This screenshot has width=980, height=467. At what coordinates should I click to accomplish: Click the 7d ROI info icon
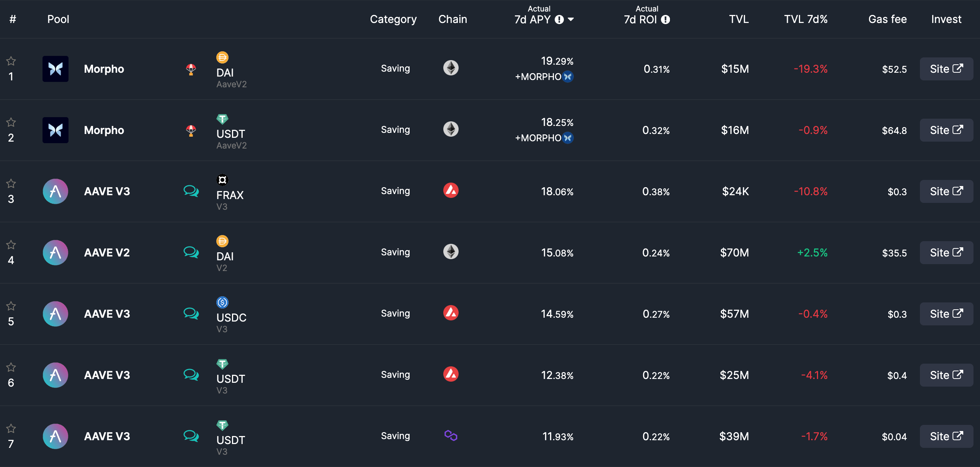(666, 20)
